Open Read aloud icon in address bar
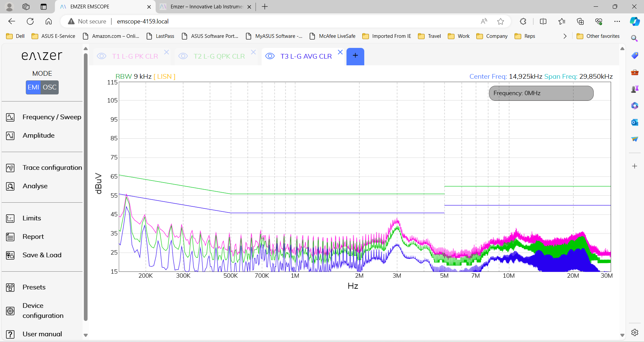Viewport: 644px width, 342px height. pos(484,21)
